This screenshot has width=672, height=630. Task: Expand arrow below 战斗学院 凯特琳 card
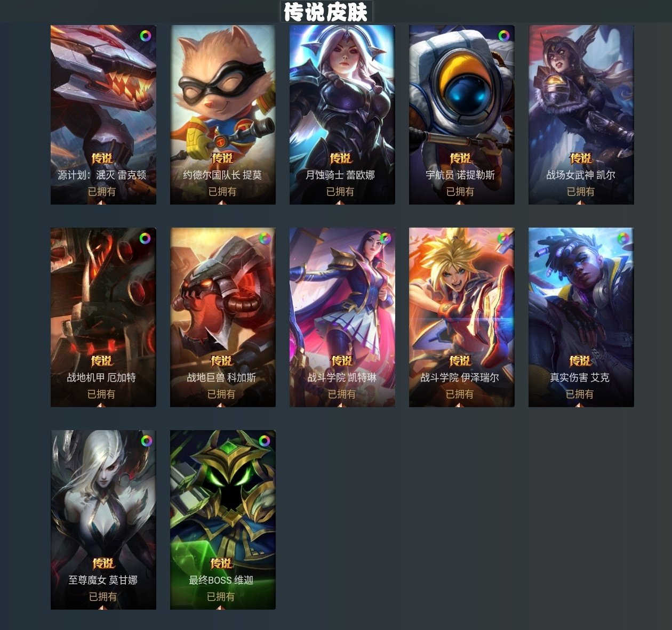341,405
